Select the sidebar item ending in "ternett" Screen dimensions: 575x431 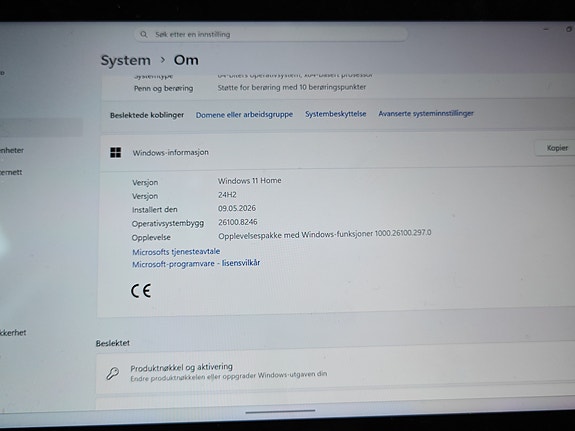tap(11, 172)
